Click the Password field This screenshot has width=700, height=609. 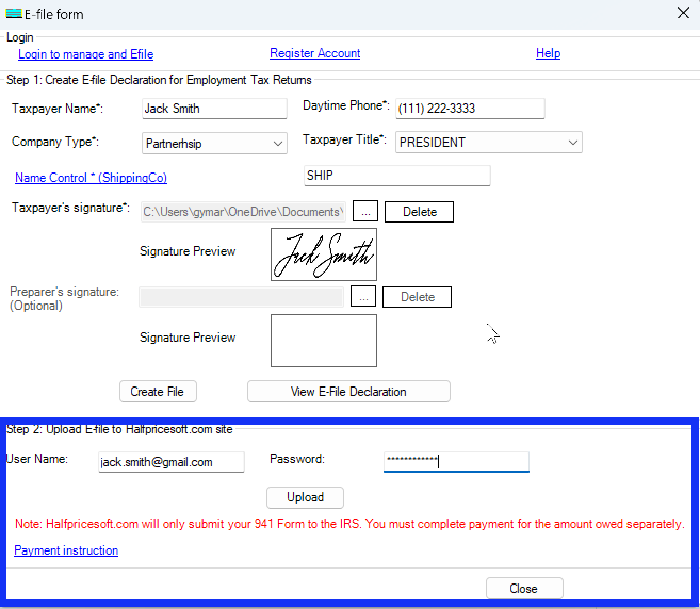coord(455,462)
